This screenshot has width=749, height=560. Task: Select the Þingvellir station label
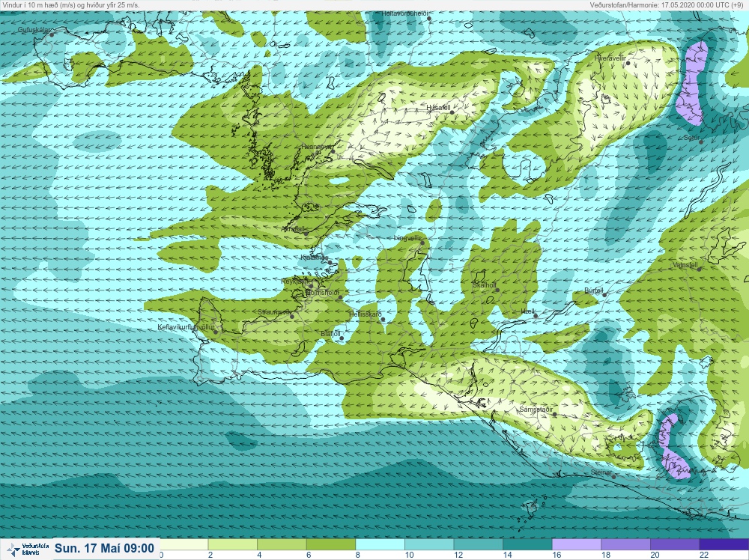point(407,238)
